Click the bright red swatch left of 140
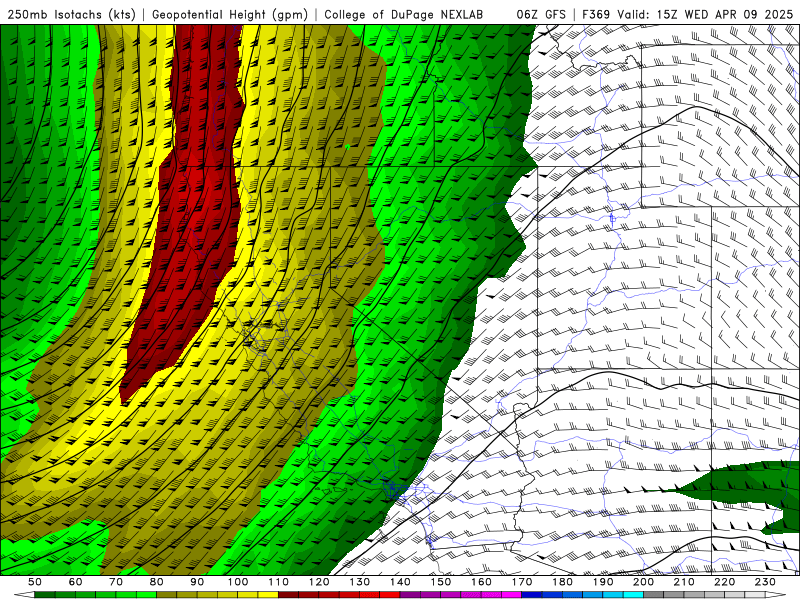800x600 pixels. [x=390, y=595]
